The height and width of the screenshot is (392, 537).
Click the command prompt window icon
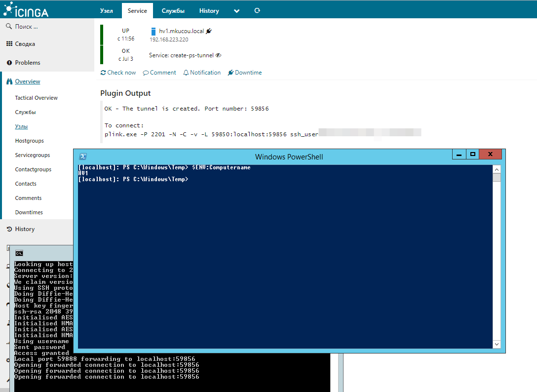19,253
